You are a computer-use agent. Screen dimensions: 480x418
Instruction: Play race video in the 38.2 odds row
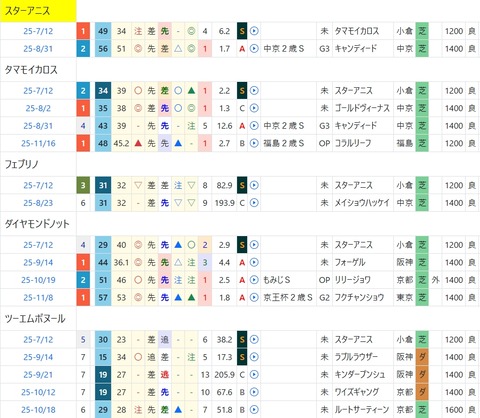tap(254, 340)
